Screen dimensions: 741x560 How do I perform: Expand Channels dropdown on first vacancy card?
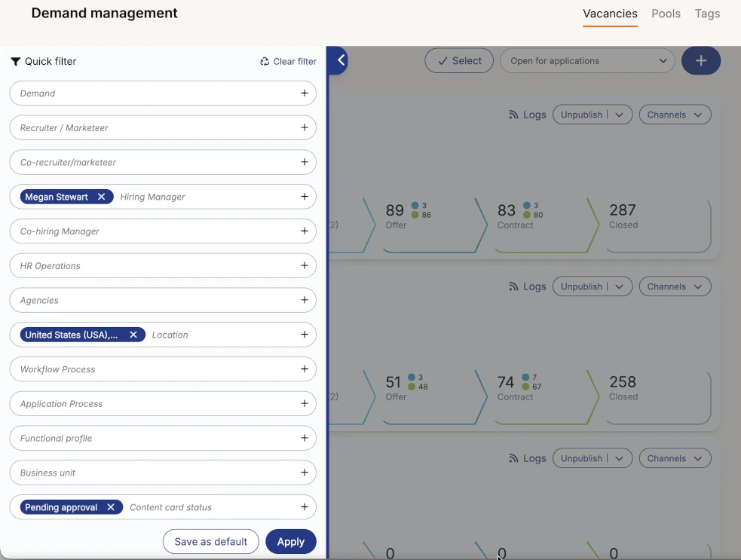pyautogui.click(x=675, y=115)
